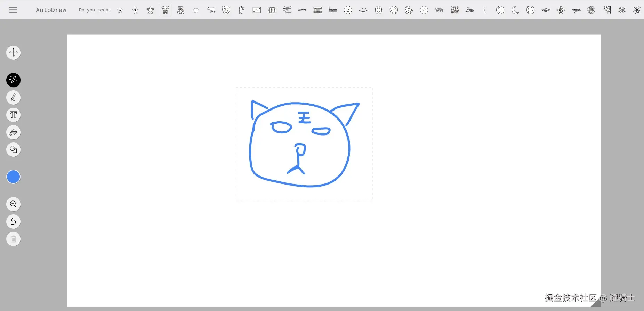Click the AutoDraw title text
The image size is (644, 311).
pyautogui.click(x=51, y=10)
